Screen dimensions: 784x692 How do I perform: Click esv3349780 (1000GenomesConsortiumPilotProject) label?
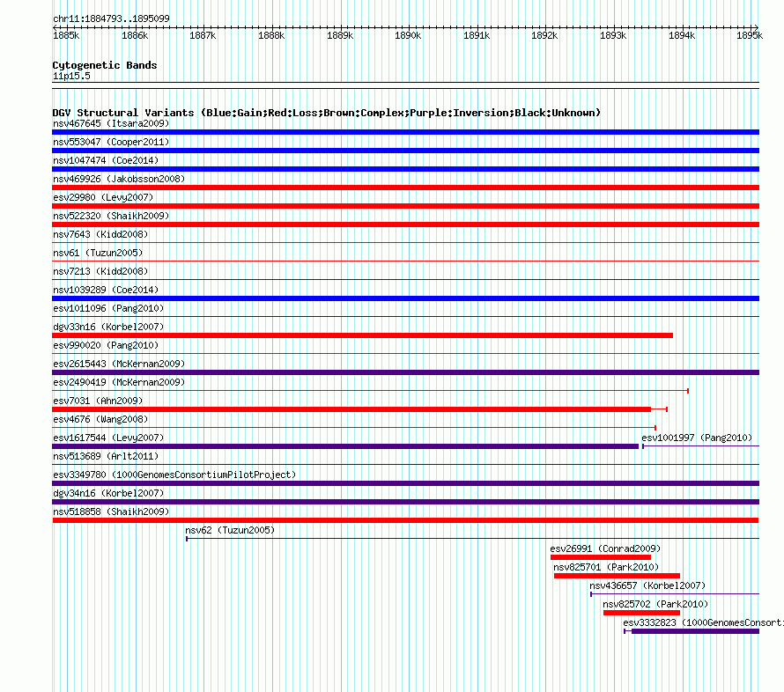click(174, 475)
